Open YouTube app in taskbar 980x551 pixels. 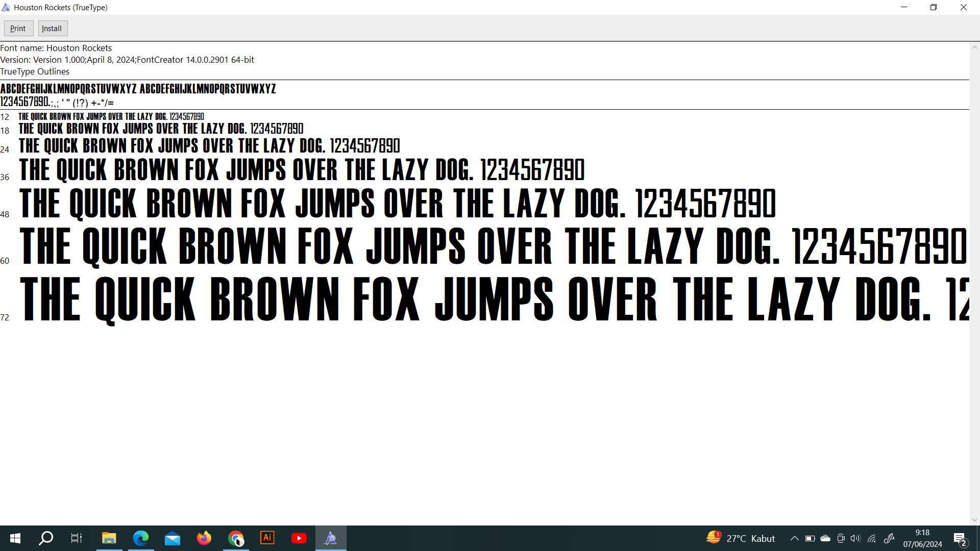pyautogui.click(x=299, y=538)
